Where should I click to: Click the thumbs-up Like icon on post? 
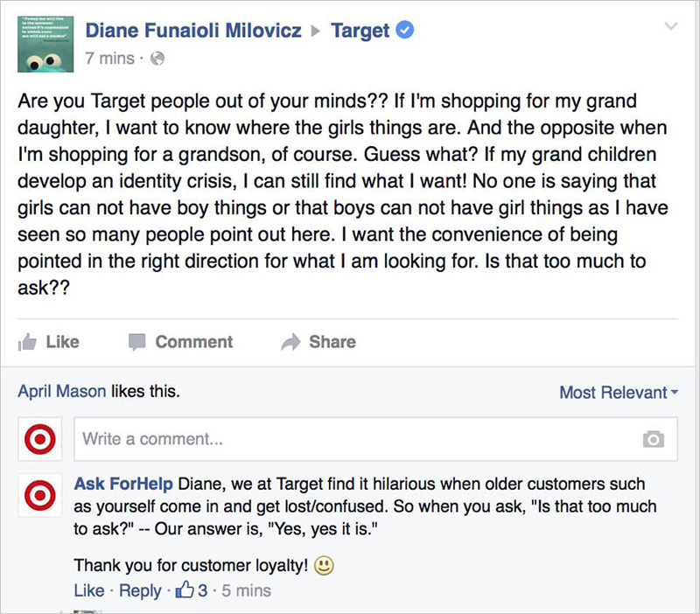point(27,342)
